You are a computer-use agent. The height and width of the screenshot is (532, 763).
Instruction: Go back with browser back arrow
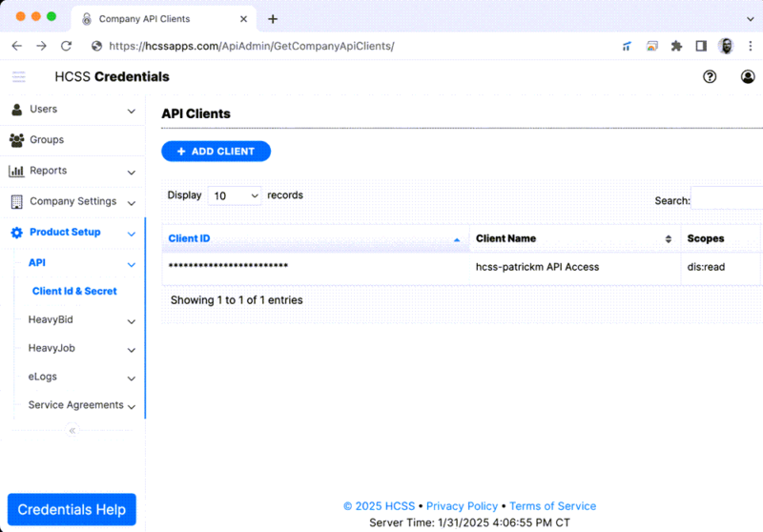(16, 46)
